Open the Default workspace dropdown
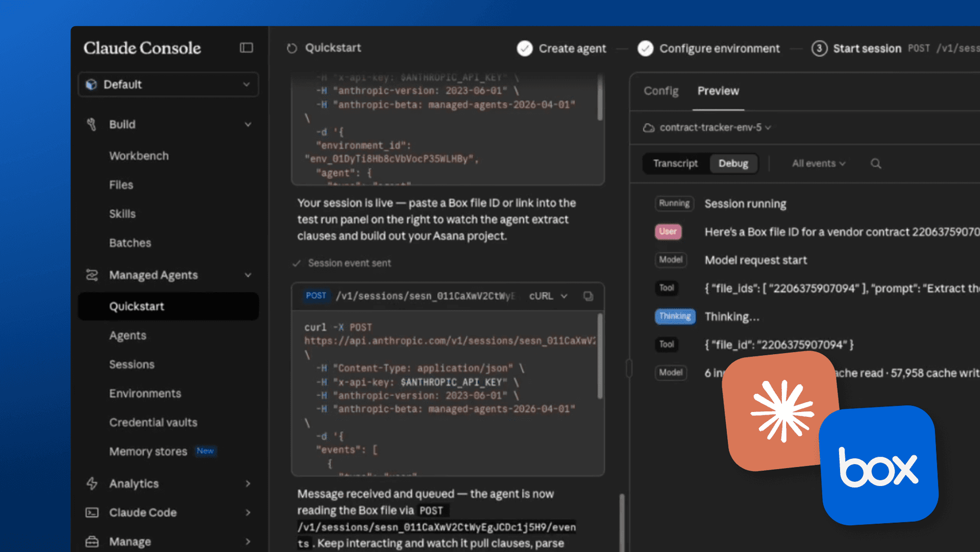This screenshot has height=552, width=980. pos(168,84)
